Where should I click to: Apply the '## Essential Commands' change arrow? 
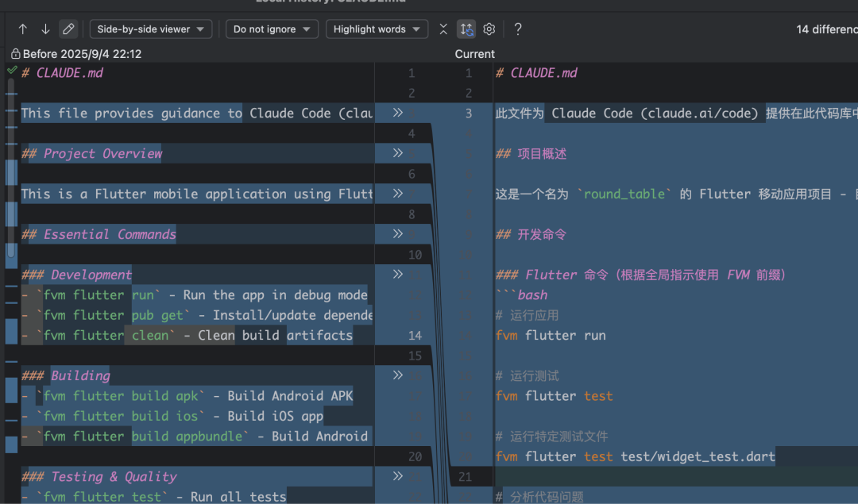(x=398, y=234)
